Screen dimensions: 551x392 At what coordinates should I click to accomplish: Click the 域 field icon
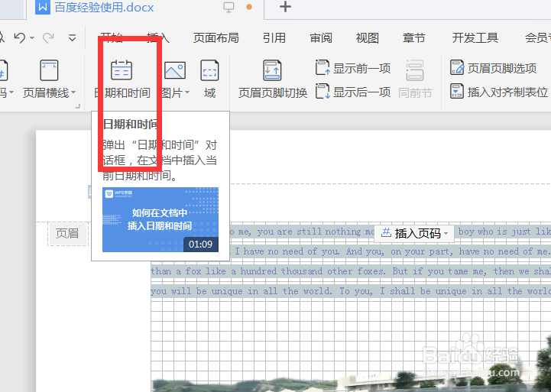(209, 70)
